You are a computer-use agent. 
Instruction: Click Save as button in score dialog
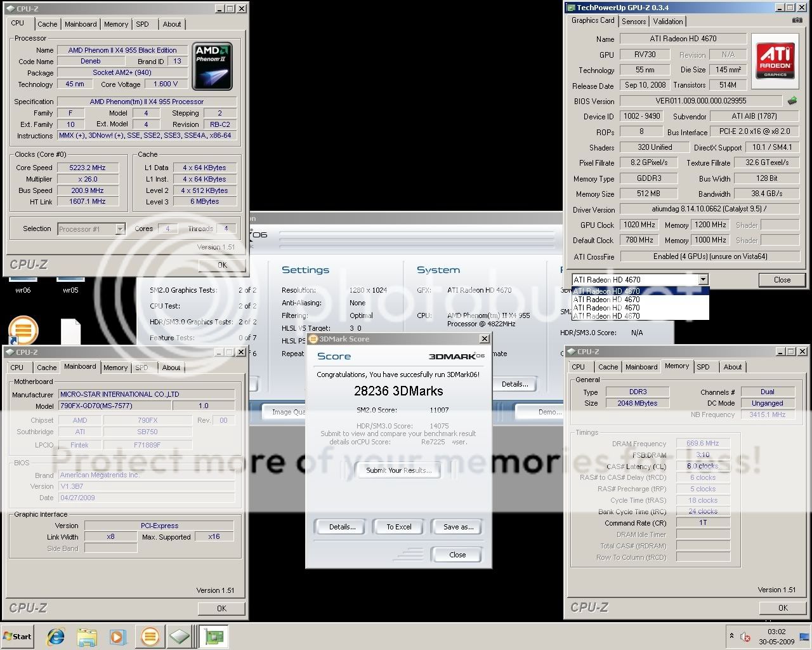458,527
